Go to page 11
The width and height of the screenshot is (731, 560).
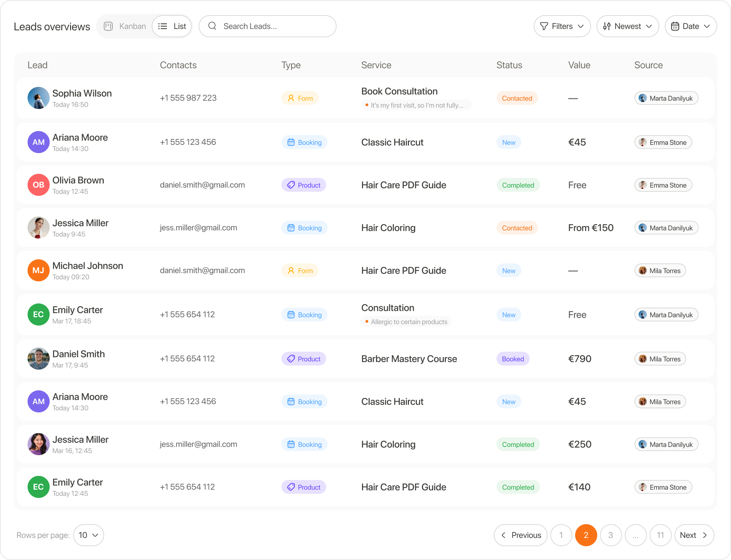[661, 535]
